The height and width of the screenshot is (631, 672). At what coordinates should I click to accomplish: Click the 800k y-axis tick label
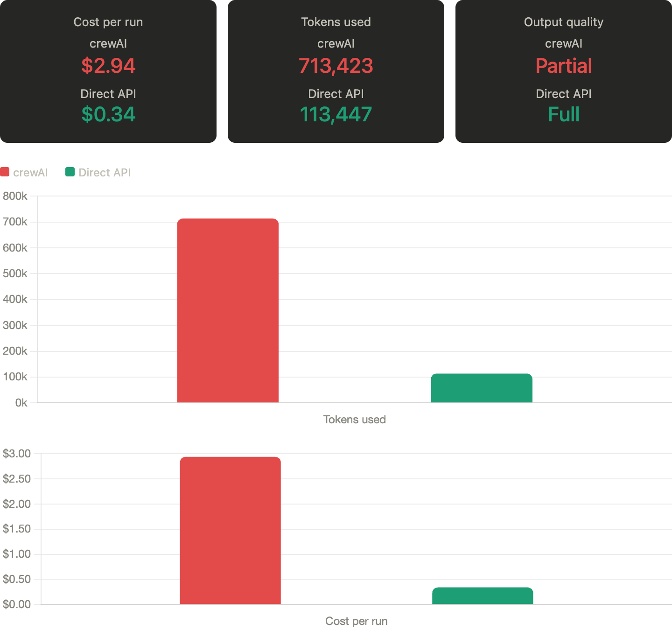[x=15, y=196]
